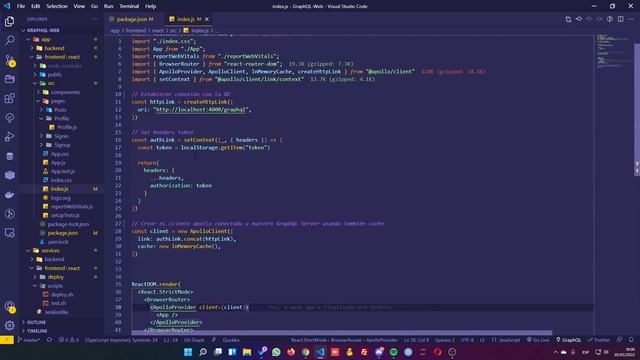Expand the deploy folder
Screen dimensions: 640x360
56,277
